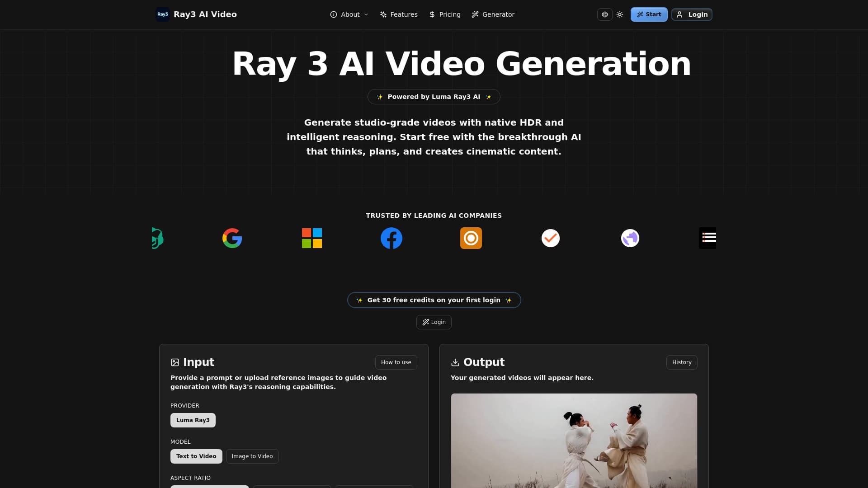Click the Facebook logo in trusted companies row
The width and height of the screenshot is (868, 488).
392,238
